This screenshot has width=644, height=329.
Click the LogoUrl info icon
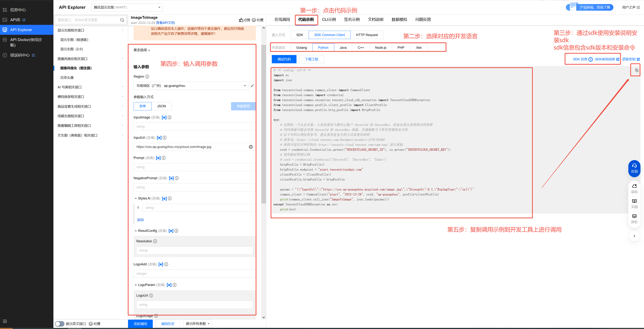pyautogui.click(x=151, y=296)
